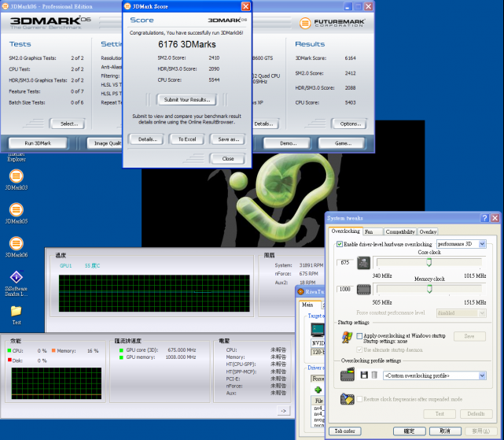This screenshot has height=440, width=504.
Task: Click the 6176 3DMarks score text
Action: pyautogui.click(x=187, y=44)
